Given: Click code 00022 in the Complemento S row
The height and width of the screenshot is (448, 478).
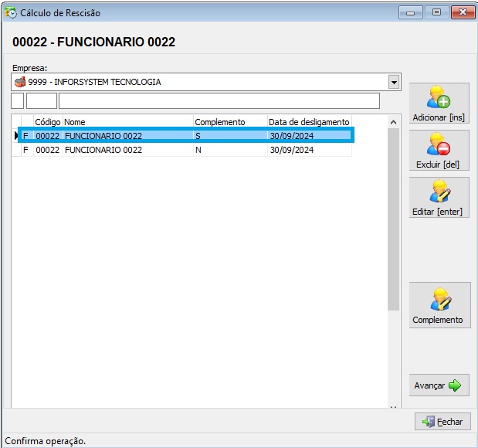Looking at the screenshot, I should coord(48,136).
